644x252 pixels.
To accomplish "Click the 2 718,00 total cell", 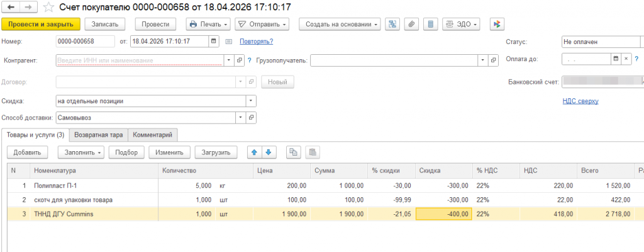I will 604,214.
